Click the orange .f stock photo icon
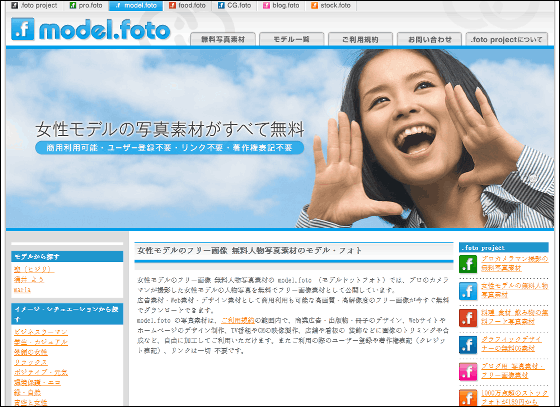The height and width of the screenshot is (407, 560). pos(468,398)
